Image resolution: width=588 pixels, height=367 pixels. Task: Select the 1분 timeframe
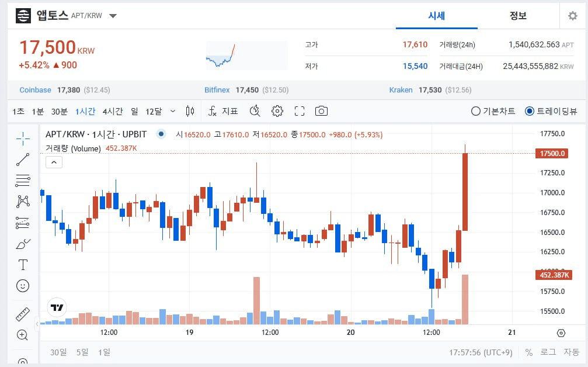(38, 112)
